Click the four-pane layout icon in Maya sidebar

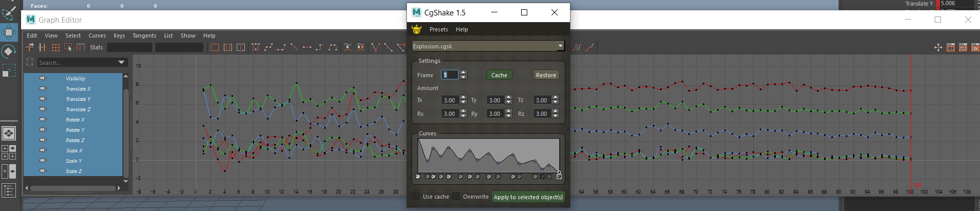9,152
